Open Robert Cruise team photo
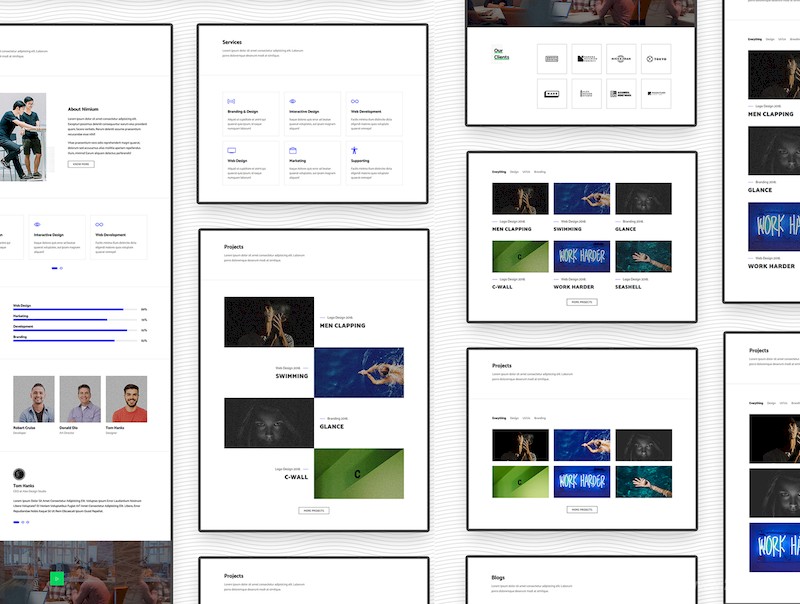 (34, 399)
